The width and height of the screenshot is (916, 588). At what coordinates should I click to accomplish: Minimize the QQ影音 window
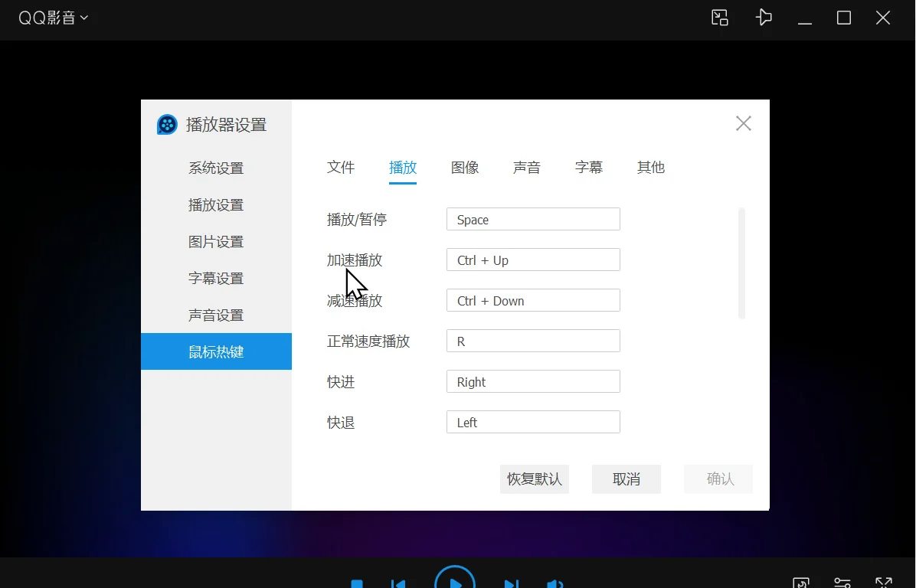click(x=805, y=22)
